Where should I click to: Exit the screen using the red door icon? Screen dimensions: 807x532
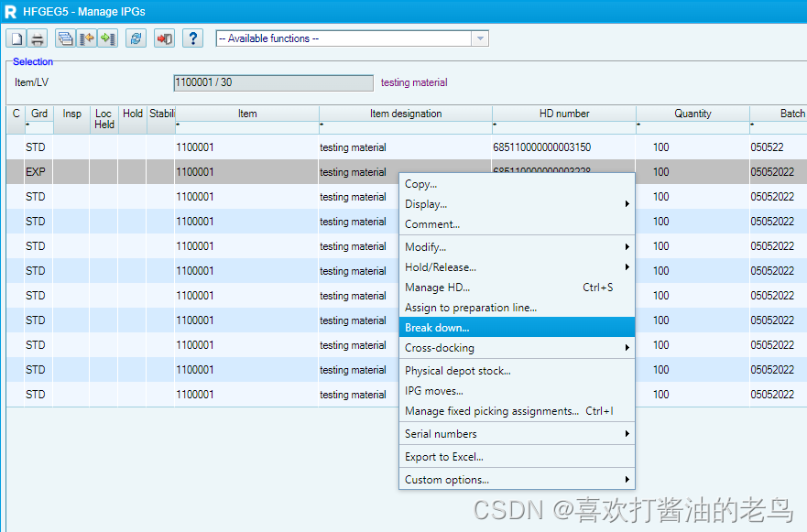click(165, 38)
